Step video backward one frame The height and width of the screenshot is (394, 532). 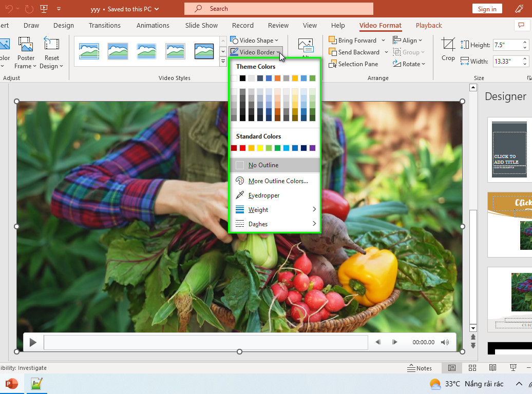(378, 342)
